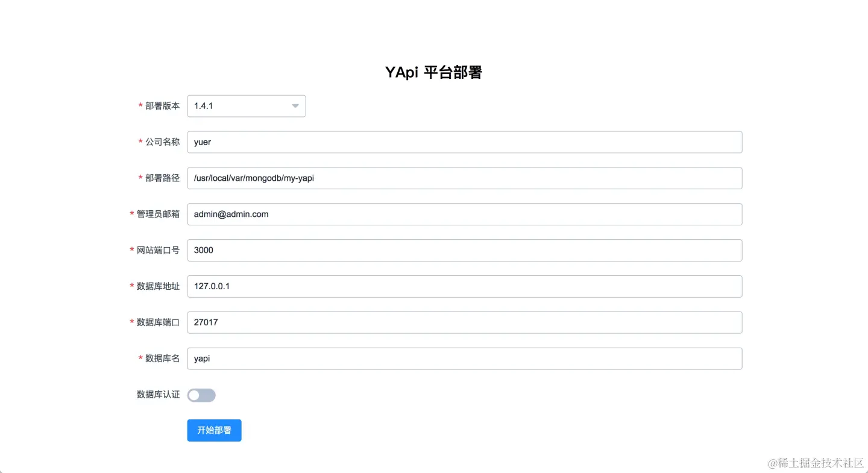868x473 pixels.
Task: Click the 部署路径 label
Action: (x=162, y=178)
